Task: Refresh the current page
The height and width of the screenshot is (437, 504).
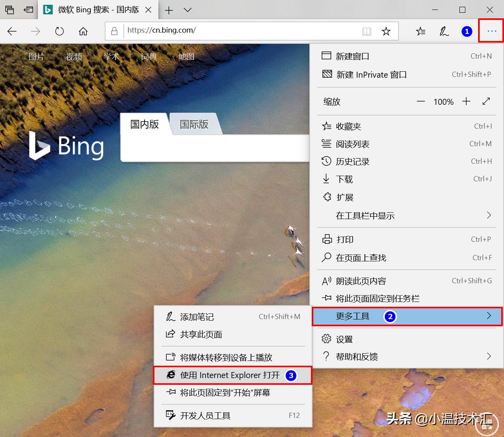Action: 59,31
